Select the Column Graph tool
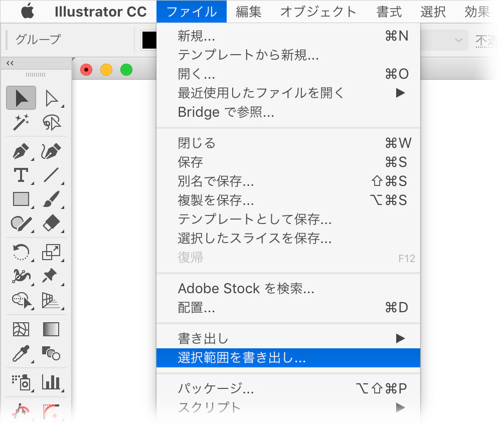504x429 pixels. (52, 382)
